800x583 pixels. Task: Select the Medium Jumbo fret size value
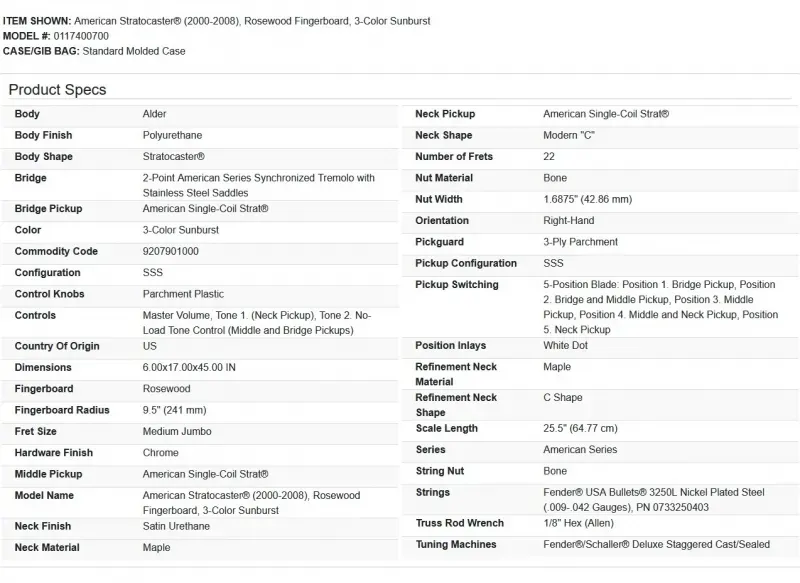click(x=176, y=432)
